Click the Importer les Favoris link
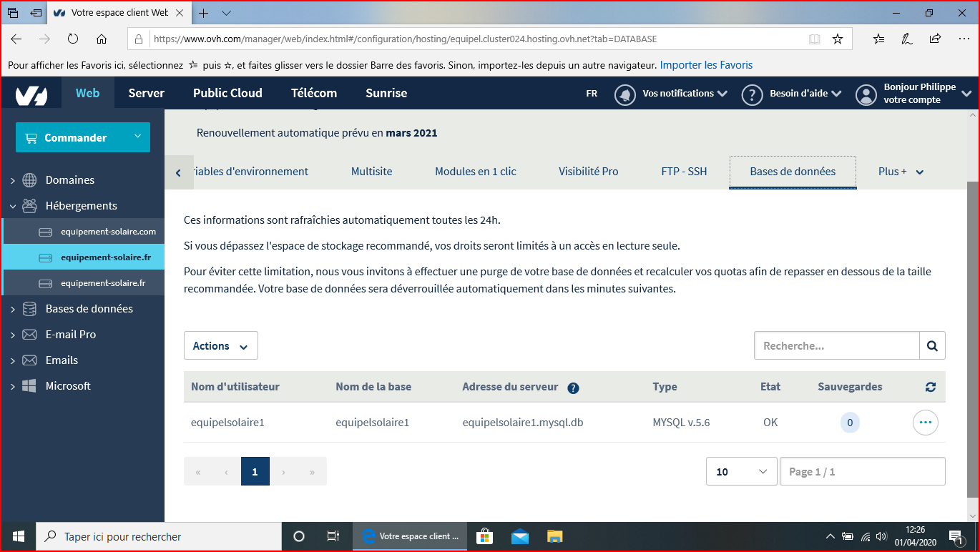The width and height of the screenshot is (980, 552). click(x=706, y=65)
